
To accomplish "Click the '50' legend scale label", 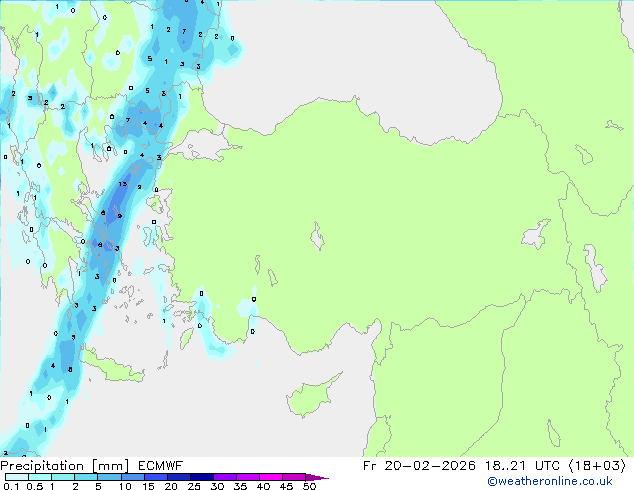I will coord(309,486).
